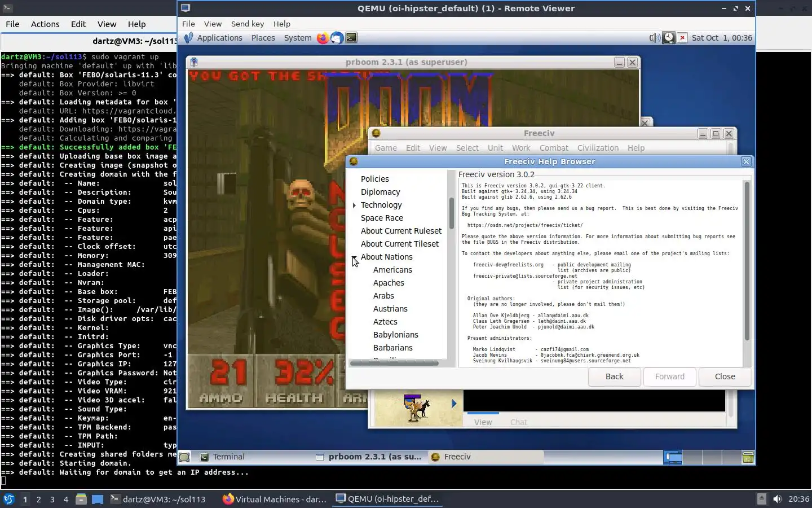Select Apaches nation entry
This screenshot has width=812, height=508.
389,283
